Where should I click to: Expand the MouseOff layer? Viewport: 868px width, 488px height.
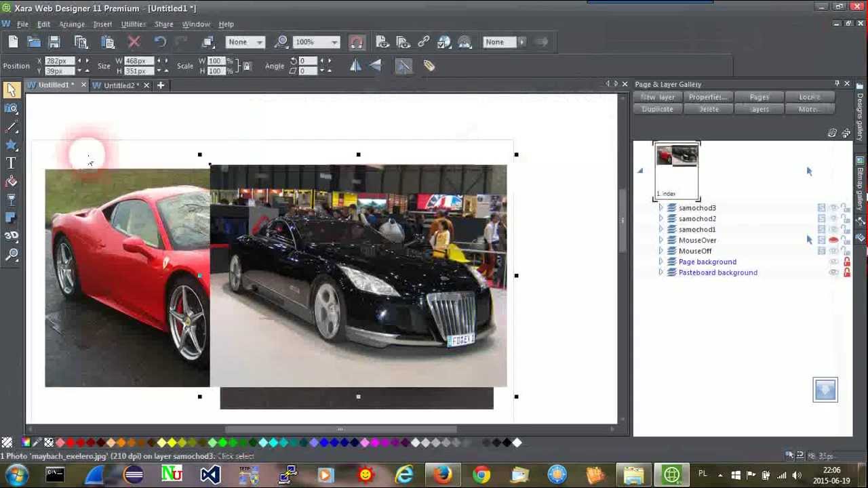click(661, 251)
